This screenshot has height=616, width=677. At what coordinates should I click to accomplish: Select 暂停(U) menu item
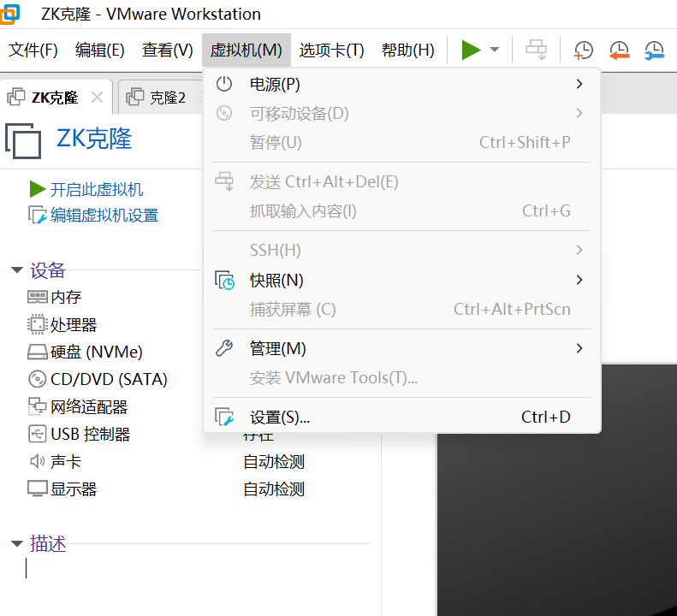[402, 143]
